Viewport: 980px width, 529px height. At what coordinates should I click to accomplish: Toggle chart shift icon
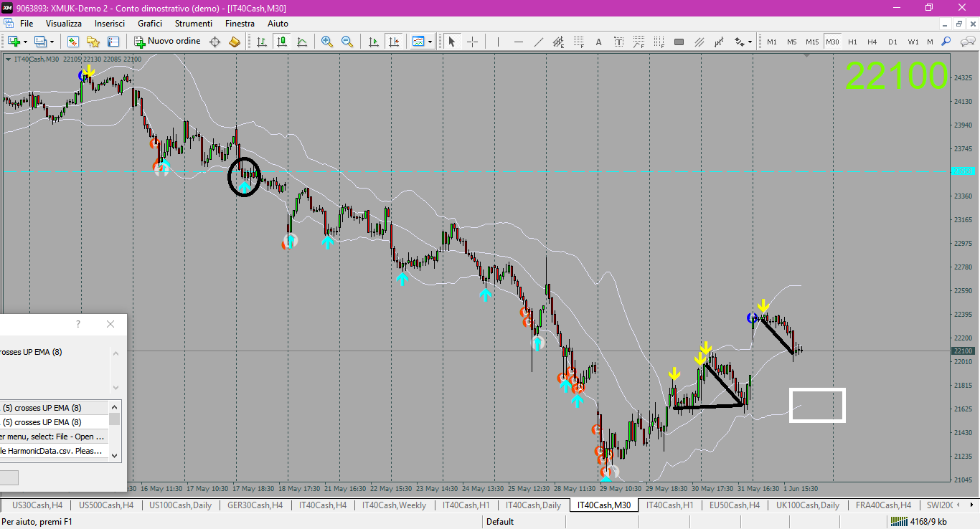coord(393,42)
